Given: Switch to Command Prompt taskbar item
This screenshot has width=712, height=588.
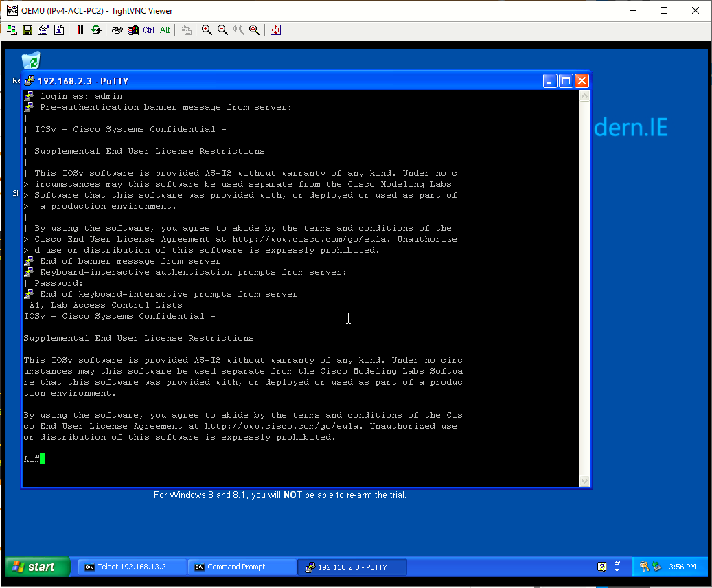Looking at the screenshot, I should coord(242,567).
